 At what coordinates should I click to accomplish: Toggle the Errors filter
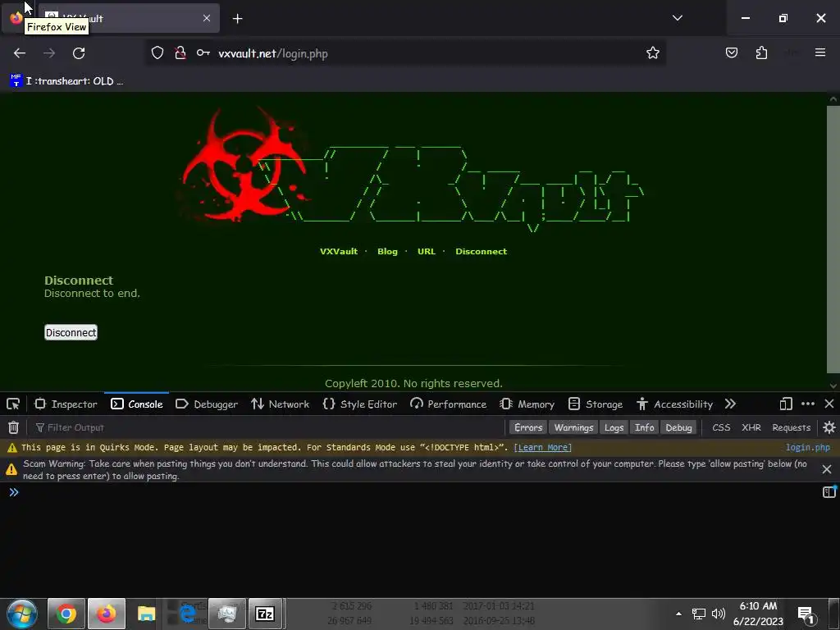[x=528, y=427]
